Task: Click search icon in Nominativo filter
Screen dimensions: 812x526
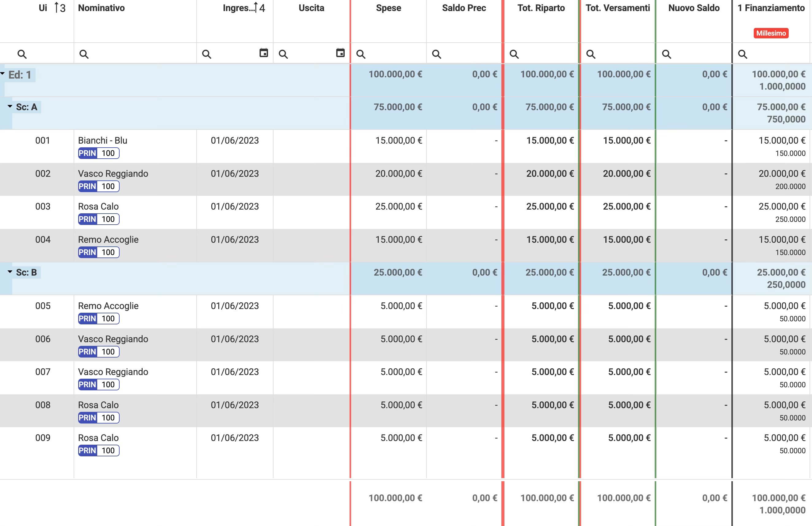Action: tap(84, 54)
